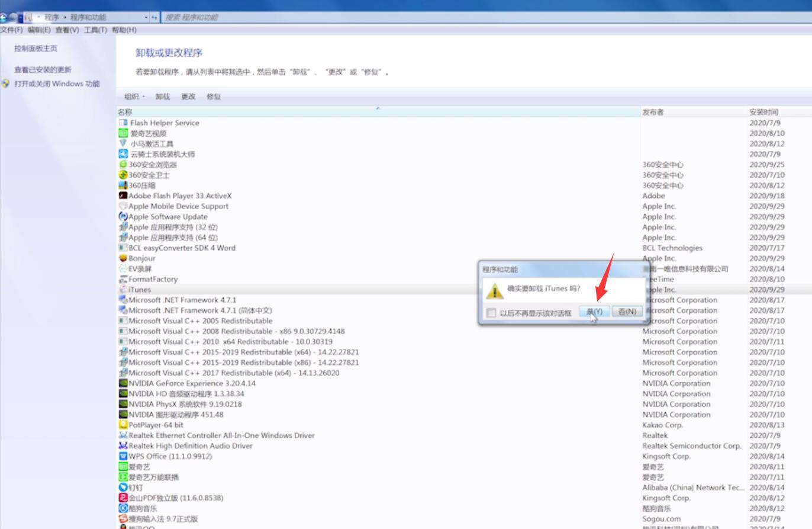Open the 组织 dropdown in the toolbar

tap(134, 97)
